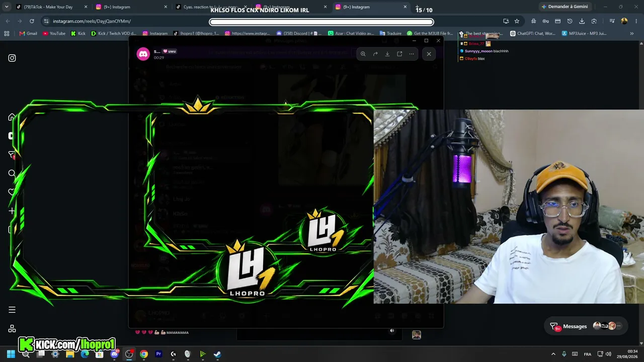Image resolution: width=644 pixels, height=362 pixels.
Task: Open Discord from the taskbar
Action: coord(114,354)
